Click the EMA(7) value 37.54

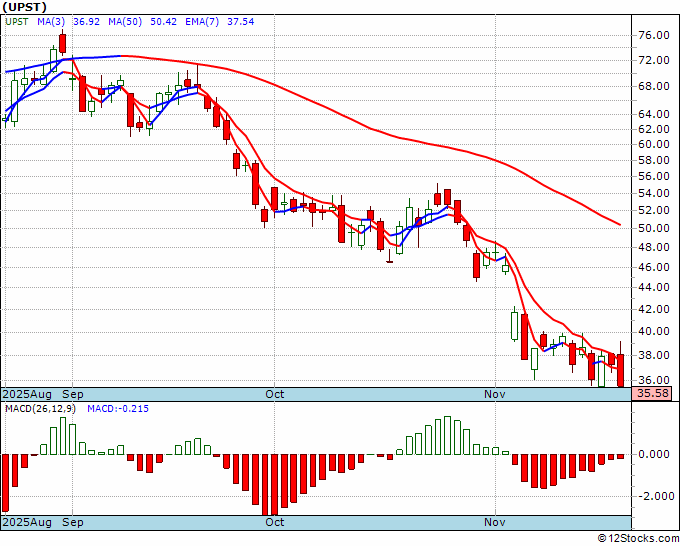pyautogui.click(x=241, y=22)
